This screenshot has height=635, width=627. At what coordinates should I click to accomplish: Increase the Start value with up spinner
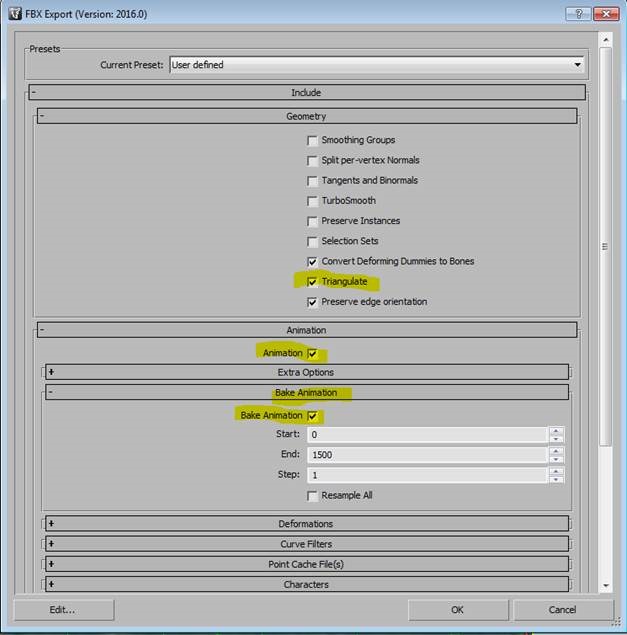click(x=556, y=431)
